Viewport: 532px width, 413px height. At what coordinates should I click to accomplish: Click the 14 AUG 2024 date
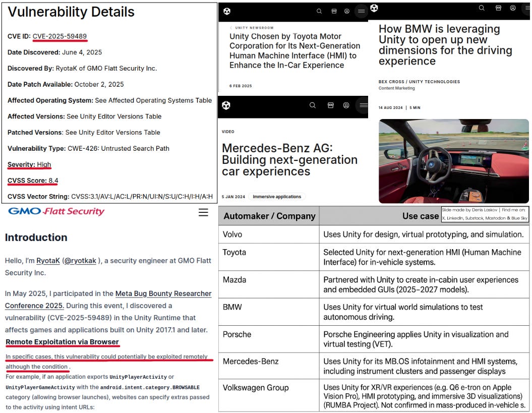390,107
